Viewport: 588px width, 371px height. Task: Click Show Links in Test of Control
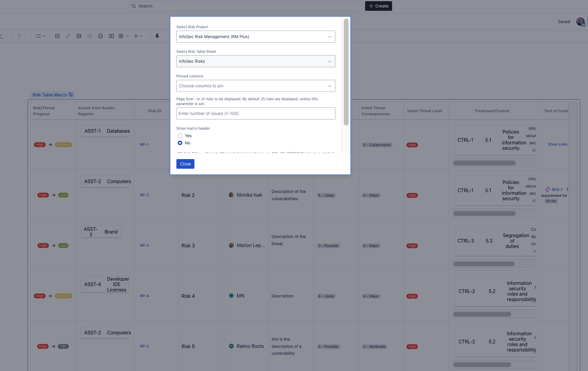pyautogui.click(x=557, y=144)
